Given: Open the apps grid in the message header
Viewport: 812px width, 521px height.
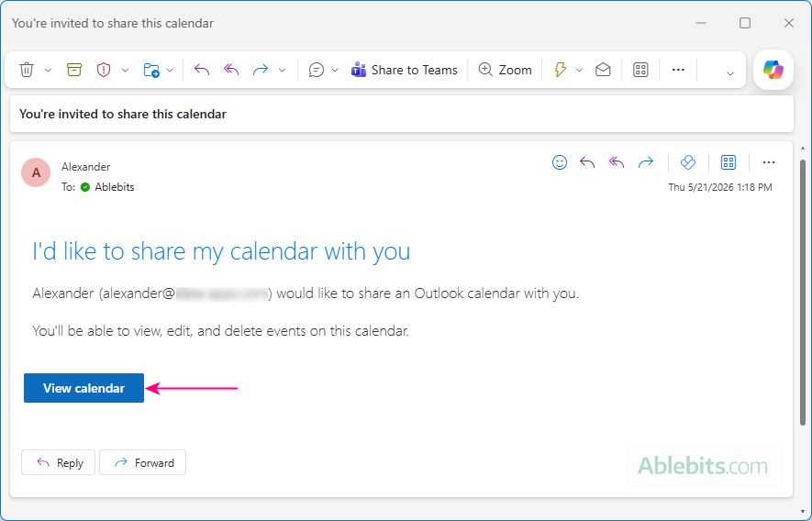Looking at the screenshot, I should pyautogui.click(x=729, y=162).
